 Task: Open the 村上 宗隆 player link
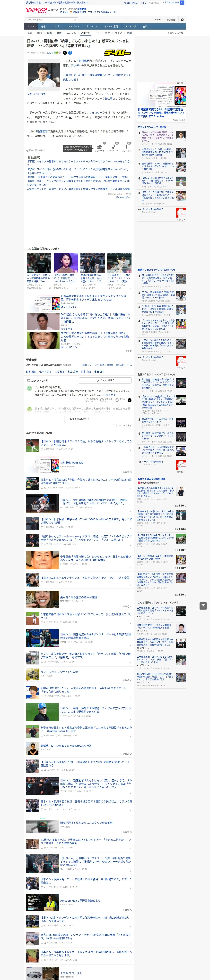click(72, 372)
